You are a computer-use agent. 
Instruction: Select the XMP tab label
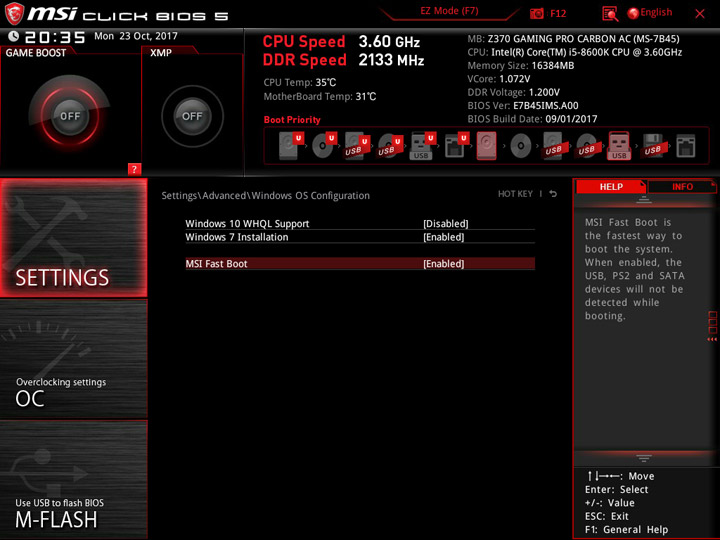point(161,53)
